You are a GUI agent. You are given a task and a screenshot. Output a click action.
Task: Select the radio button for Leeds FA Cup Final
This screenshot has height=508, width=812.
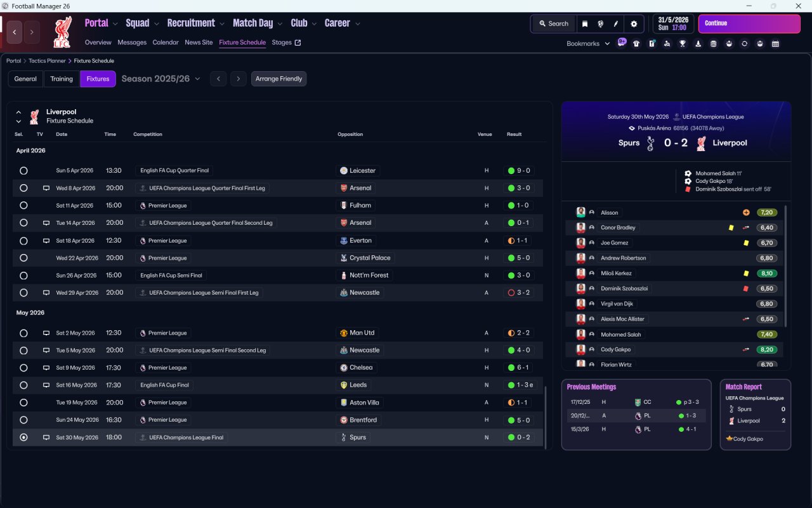(x=23, y=385)
